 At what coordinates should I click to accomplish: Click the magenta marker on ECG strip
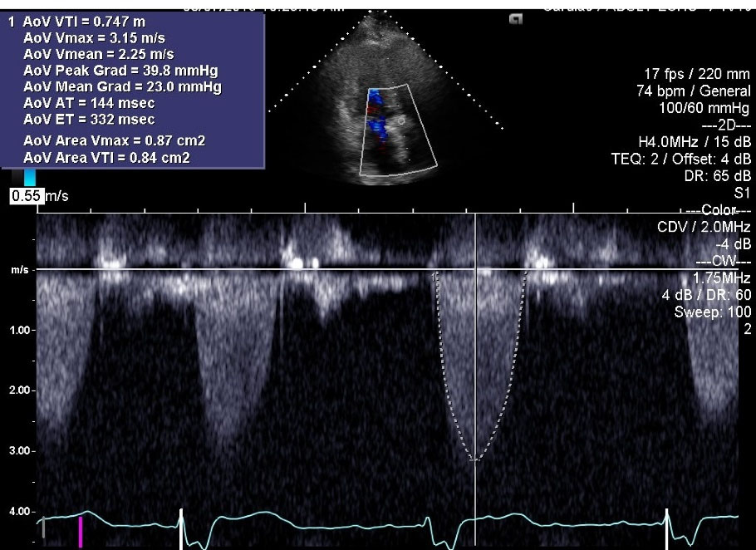[81, 531]
